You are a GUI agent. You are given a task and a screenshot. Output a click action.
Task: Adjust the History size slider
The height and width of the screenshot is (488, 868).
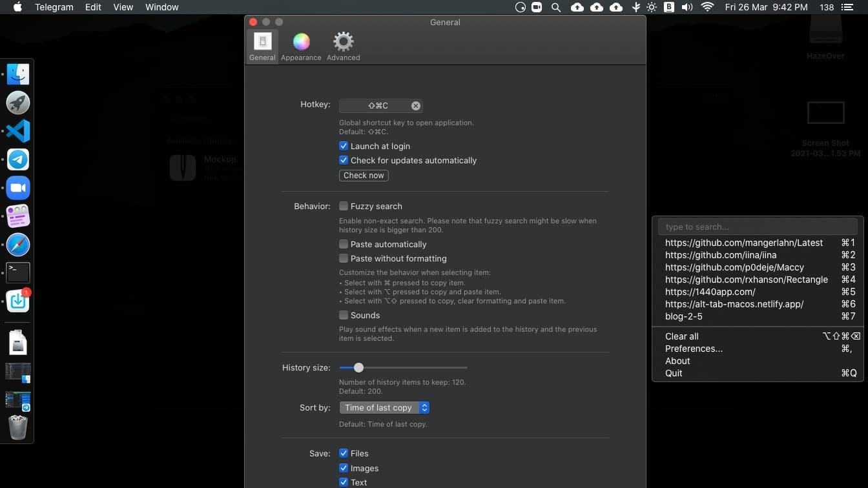tap(358, 367)
